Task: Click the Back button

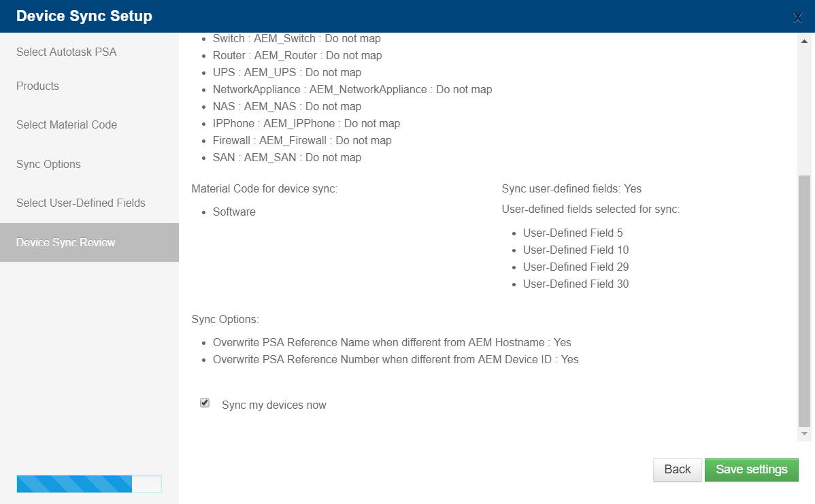Action: (678, 470)
